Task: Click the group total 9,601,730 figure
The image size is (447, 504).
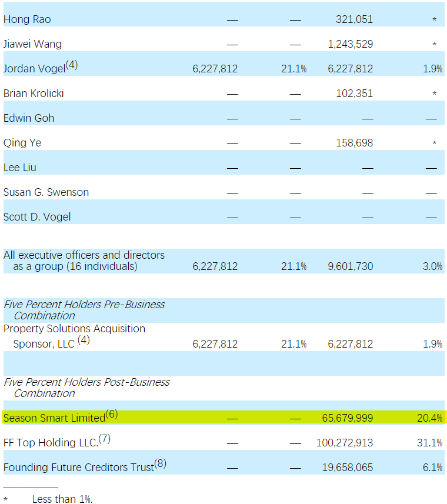Action: (350, 266)
